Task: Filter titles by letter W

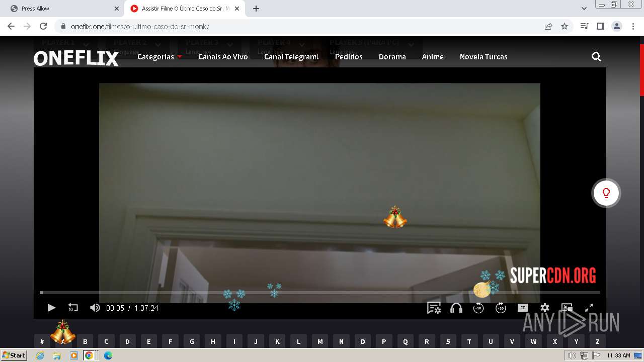Action: (x=534, y=341)
